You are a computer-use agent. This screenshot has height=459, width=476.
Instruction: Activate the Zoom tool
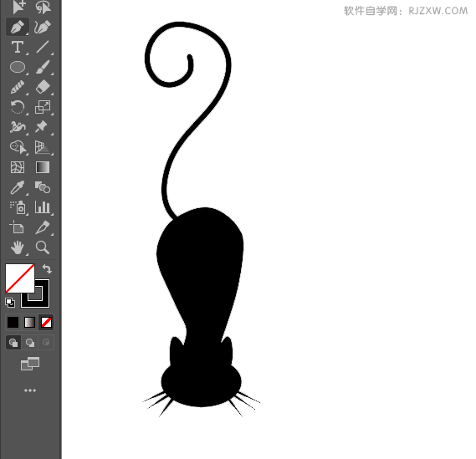pos(43,247)
